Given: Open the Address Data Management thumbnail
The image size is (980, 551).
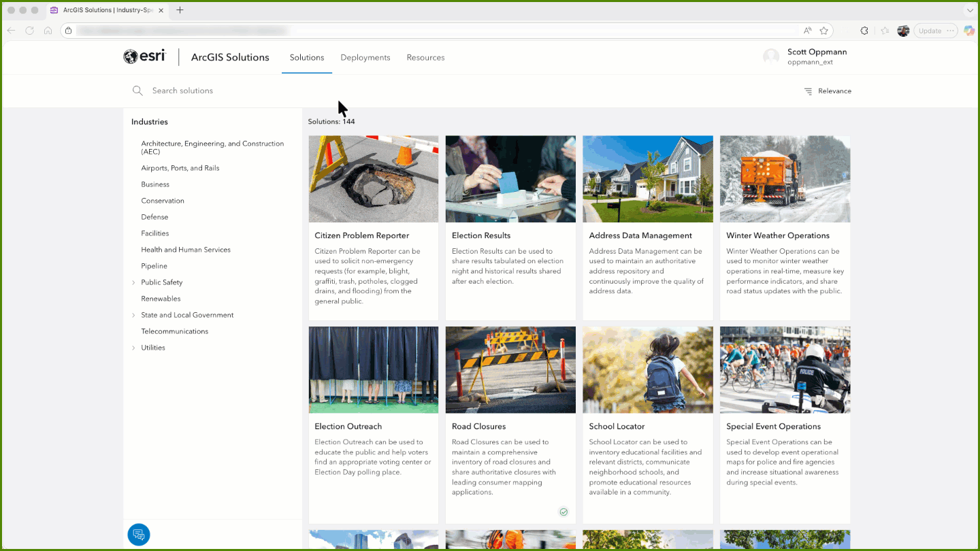Looking at the screenshot, I should (x=648, y=179).
